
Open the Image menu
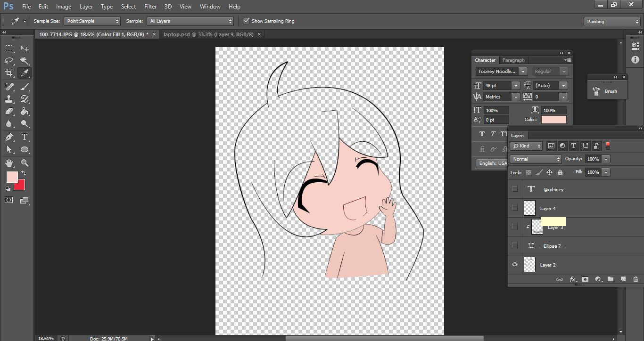[64, 7]
